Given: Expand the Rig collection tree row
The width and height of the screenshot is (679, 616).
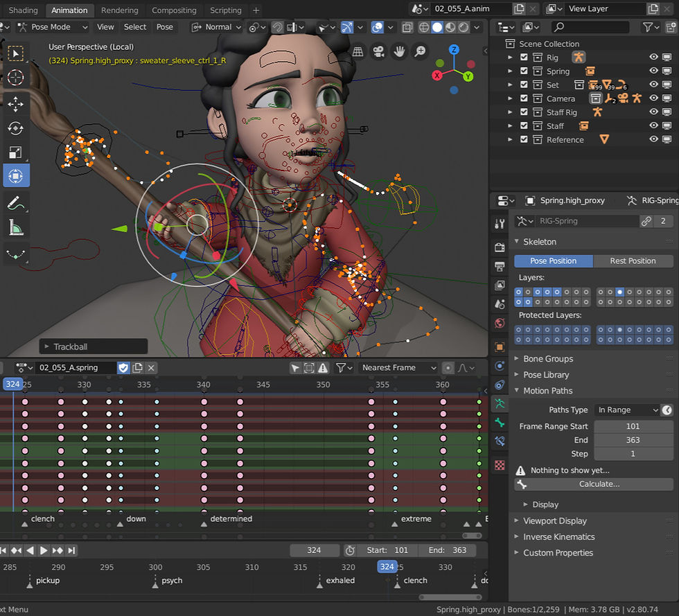Looking at the screenshot, I should (510, 58).
